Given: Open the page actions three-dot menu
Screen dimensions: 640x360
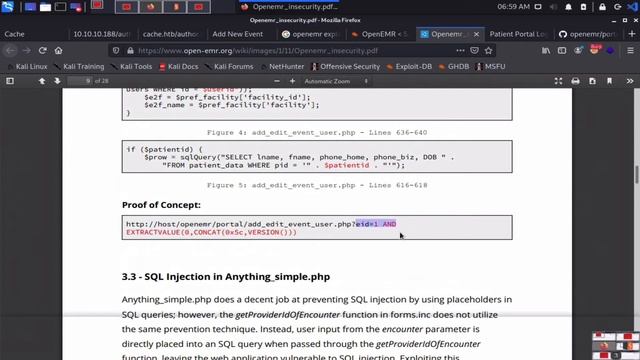Looking at the screenshot, I should [x=460, y=51].
